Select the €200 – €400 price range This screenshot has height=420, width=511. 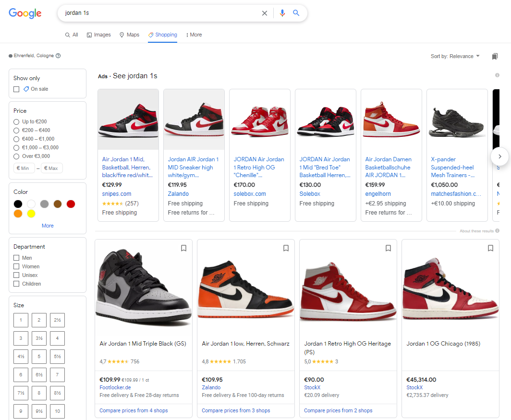pyautogui.click(x=16, y=131)
